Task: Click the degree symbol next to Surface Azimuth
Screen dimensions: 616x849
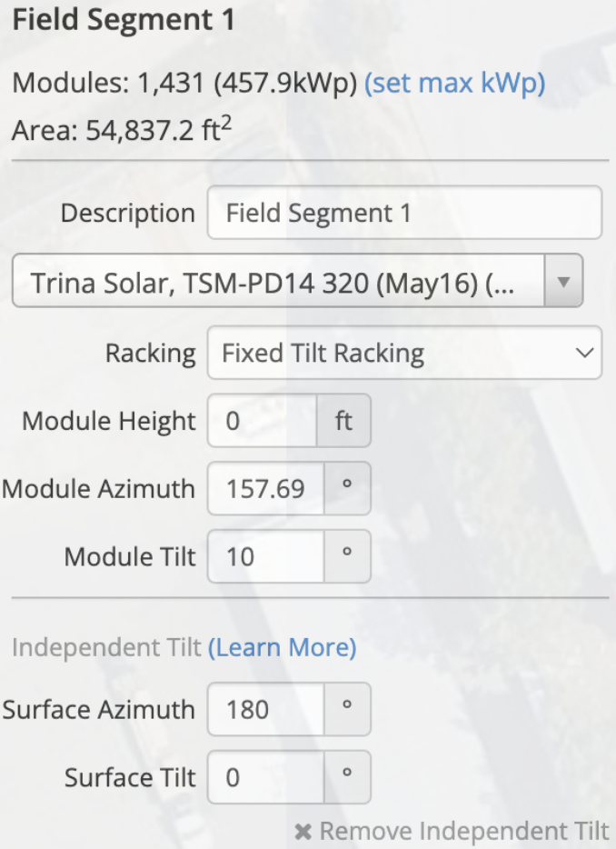Action: (x=346, y=709)
